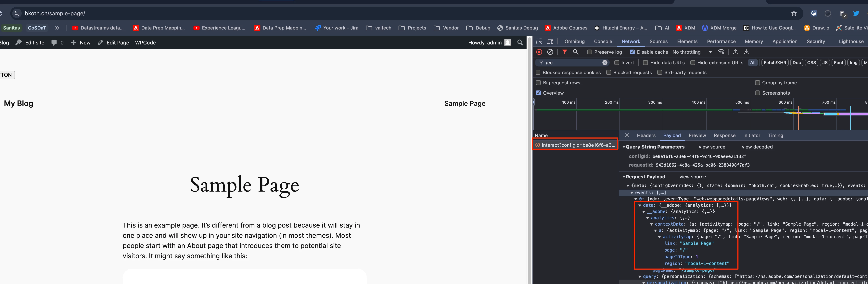Click the import HAR upload icon
The height and width of the screenshot is (284, 868).
pos(736,52)
